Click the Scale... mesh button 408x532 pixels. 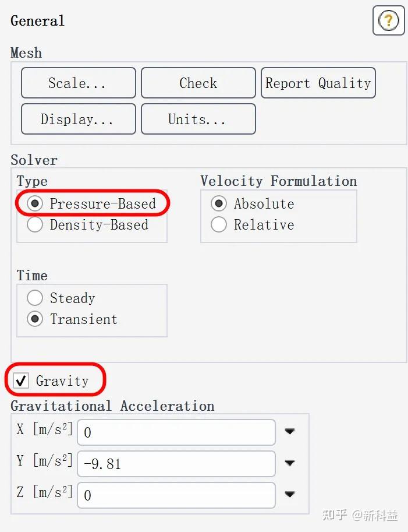pos(79,83)
